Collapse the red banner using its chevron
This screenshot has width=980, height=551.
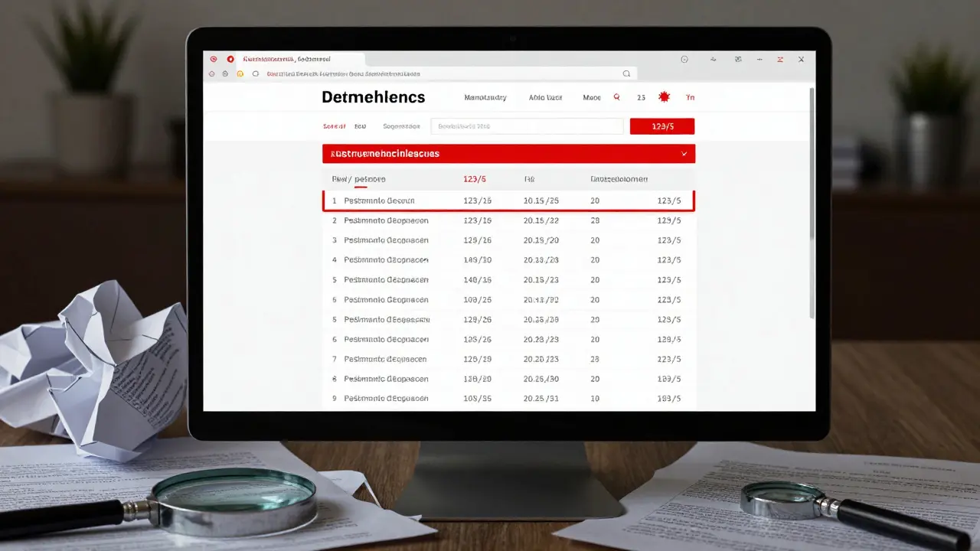point(684,154)
